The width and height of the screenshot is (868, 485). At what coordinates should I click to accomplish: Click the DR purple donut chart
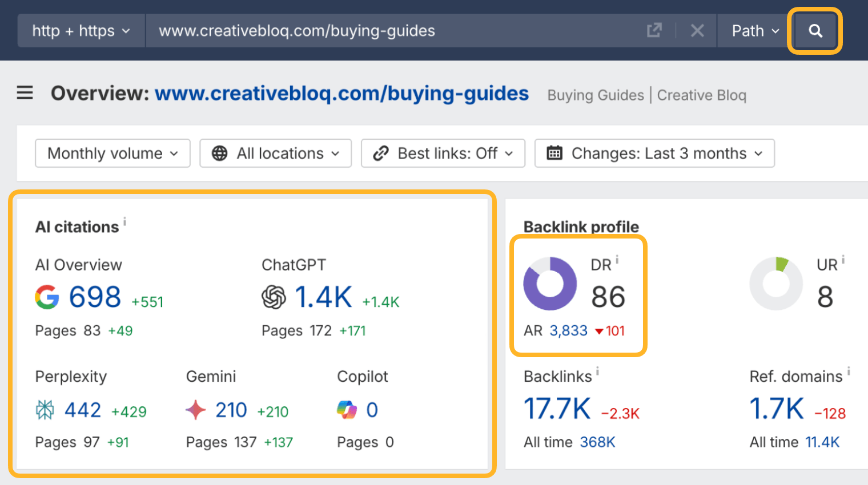click(550, 284)
